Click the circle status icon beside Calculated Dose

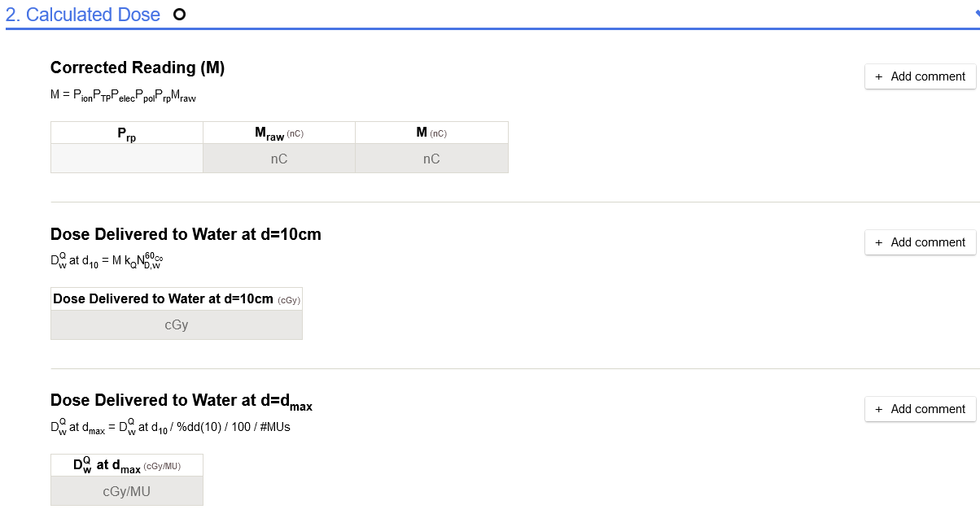(x=180, y=15)
